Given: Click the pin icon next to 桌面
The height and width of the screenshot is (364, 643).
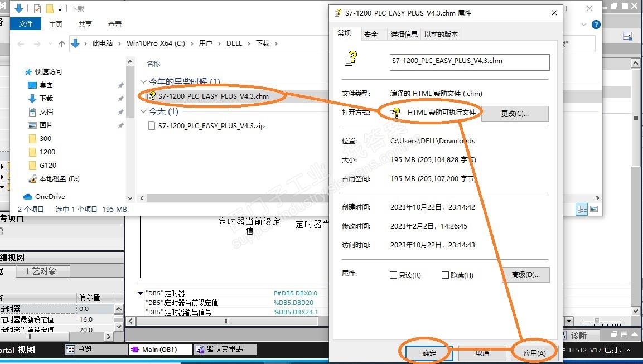Looking at the screenshot, I should [120, 85].
